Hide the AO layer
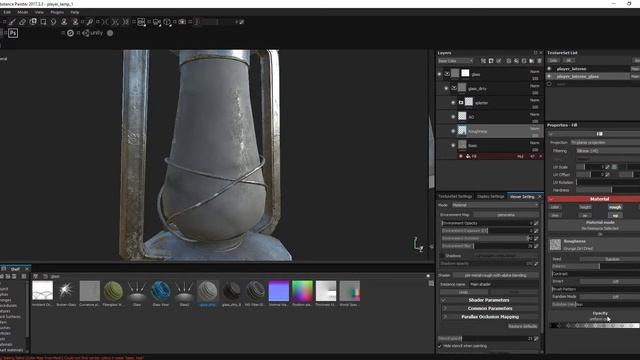The height and width of the screenshot is (360, 640). click(453, 117)
